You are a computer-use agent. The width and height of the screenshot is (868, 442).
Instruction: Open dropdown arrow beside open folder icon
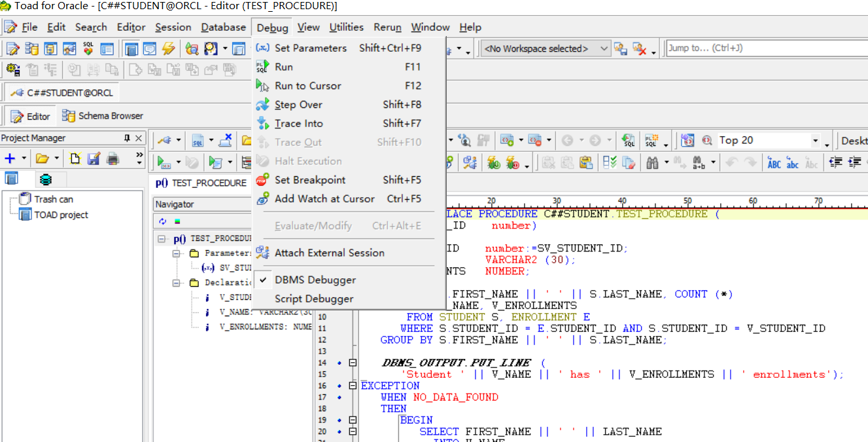tap(57, 158)
